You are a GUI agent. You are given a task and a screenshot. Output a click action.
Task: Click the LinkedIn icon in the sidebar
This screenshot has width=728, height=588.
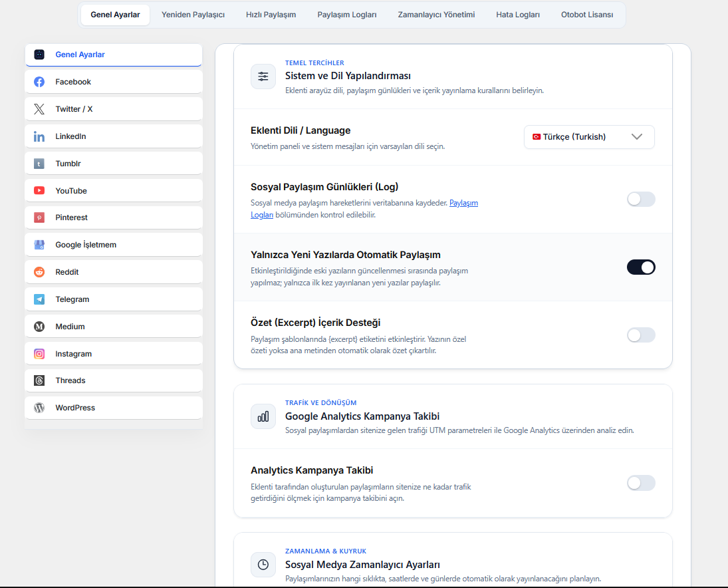[x=39, y=136]
